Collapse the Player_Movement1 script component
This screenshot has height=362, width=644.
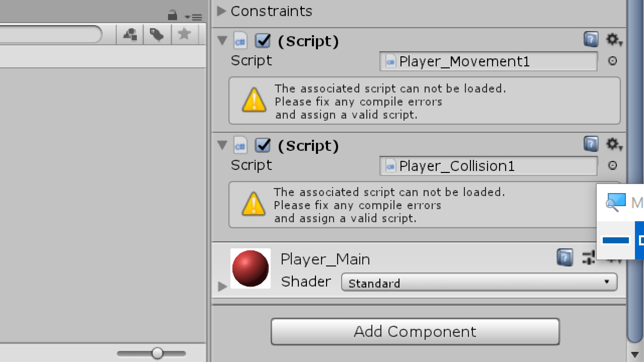point(222,40)
